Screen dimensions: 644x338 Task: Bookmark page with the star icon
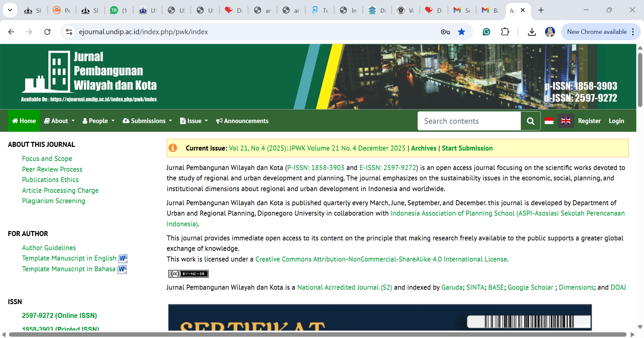click(462, 32)
